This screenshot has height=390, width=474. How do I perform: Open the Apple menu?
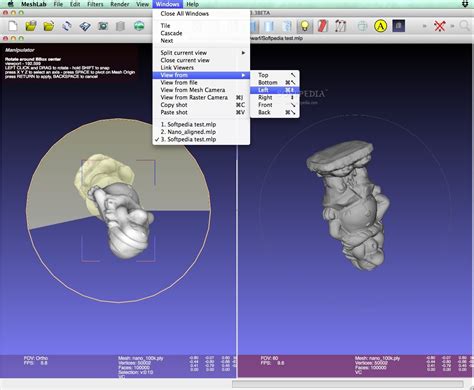(10, 4)
